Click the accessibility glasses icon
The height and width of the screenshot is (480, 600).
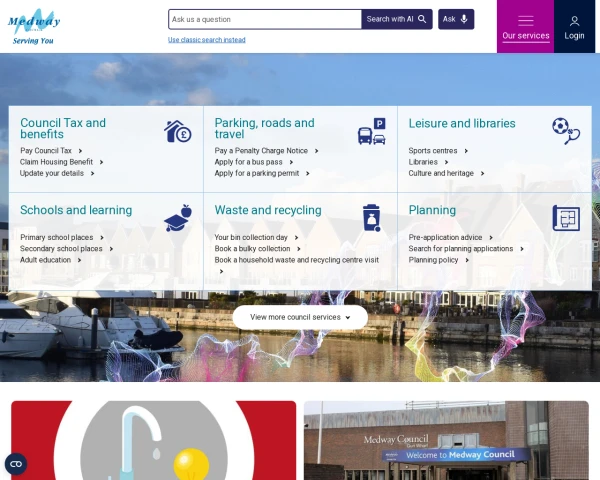(x=16, y=464)
